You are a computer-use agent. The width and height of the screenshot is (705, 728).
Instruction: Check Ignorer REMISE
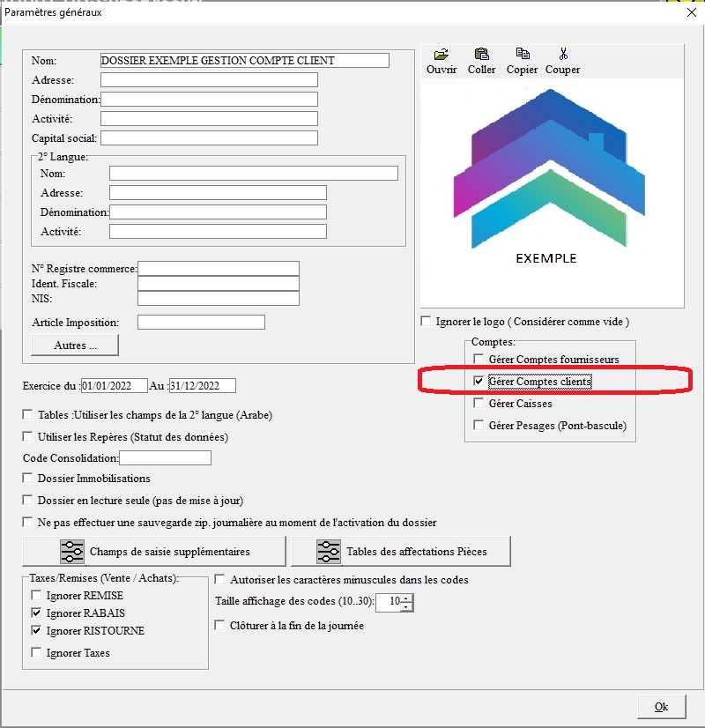36,595
